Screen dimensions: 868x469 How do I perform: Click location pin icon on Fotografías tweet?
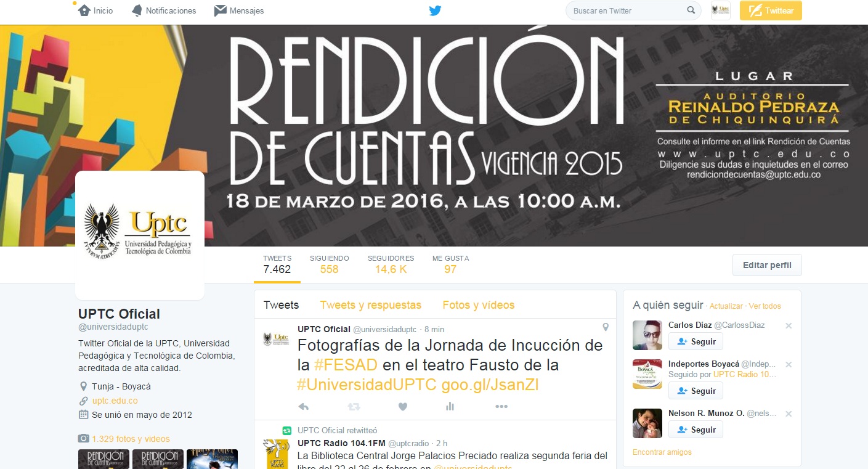606,326
